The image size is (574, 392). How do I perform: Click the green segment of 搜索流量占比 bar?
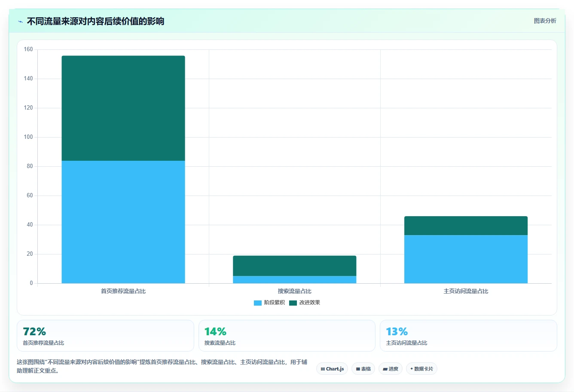click(295, 266)
